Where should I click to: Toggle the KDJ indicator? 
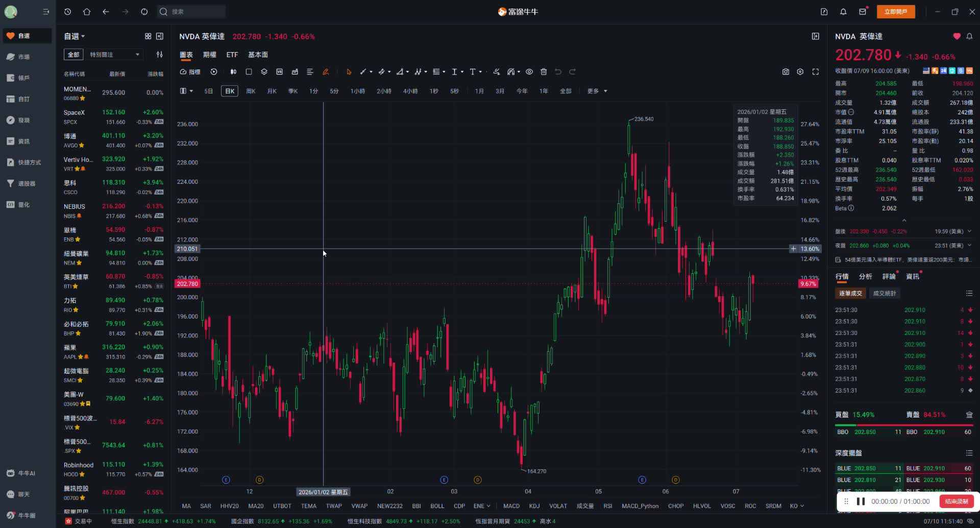click(x=534, y=506)
